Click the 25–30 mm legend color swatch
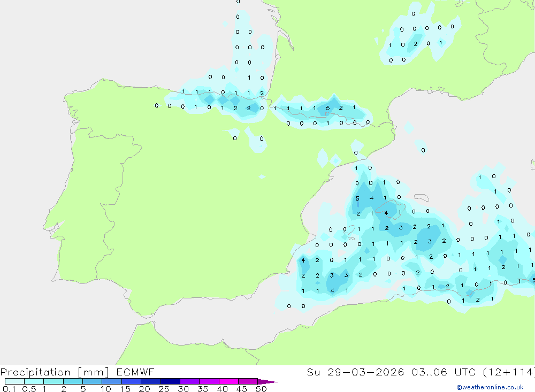The image size is (535, 392). tap(170, 381)
